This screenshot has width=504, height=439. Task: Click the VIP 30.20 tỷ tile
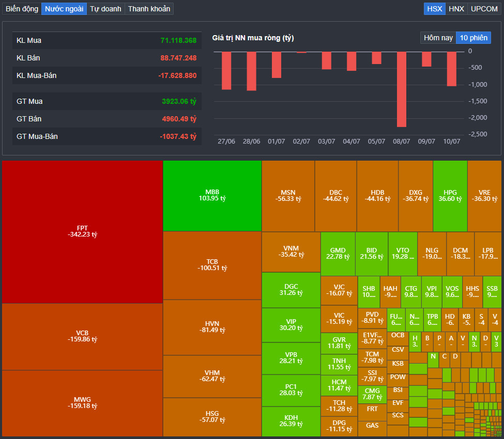point(291,325)
